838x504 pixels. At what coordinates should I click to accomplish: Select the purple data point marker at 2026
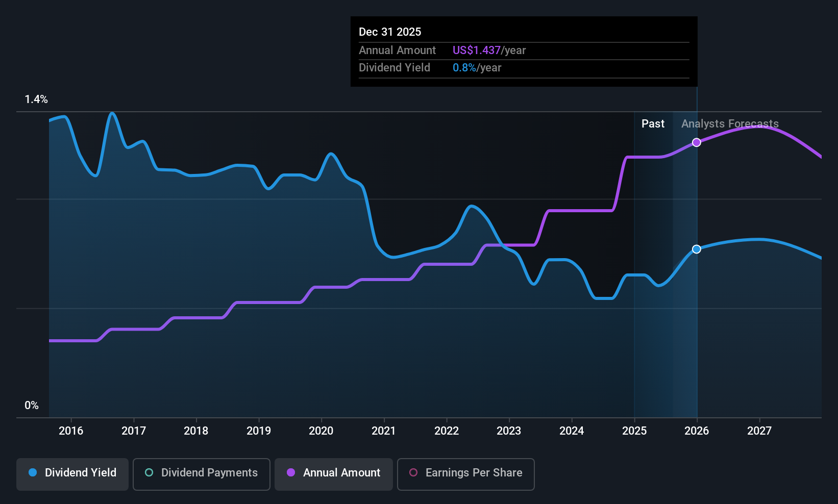(697, 142)
